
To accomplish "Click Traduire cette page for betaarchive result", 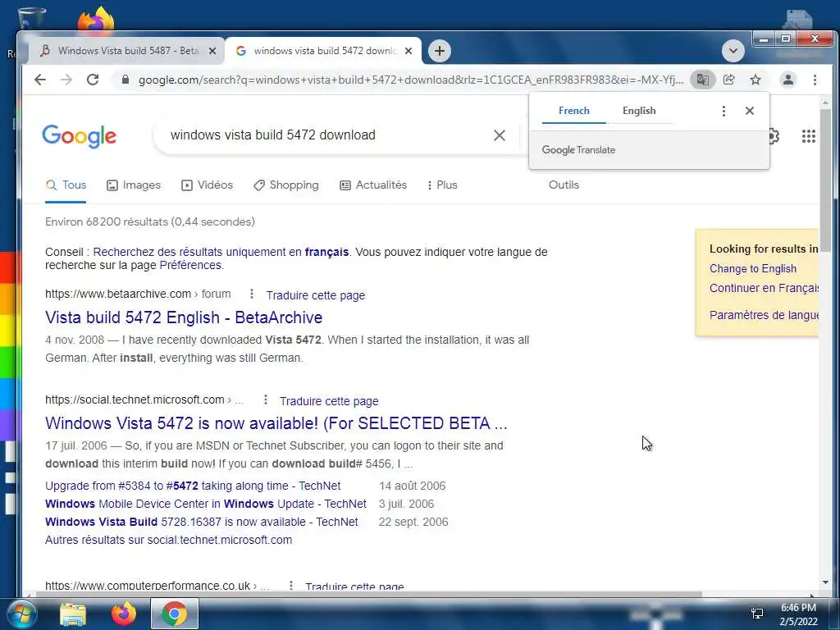I will point(316,295).
